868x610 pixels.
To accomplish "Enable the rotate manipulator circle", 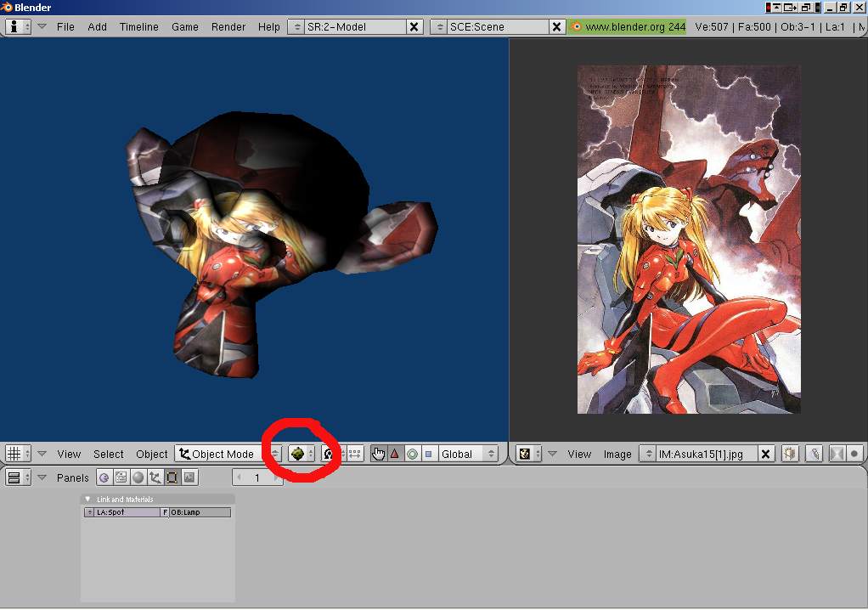I will coord(412,454).
